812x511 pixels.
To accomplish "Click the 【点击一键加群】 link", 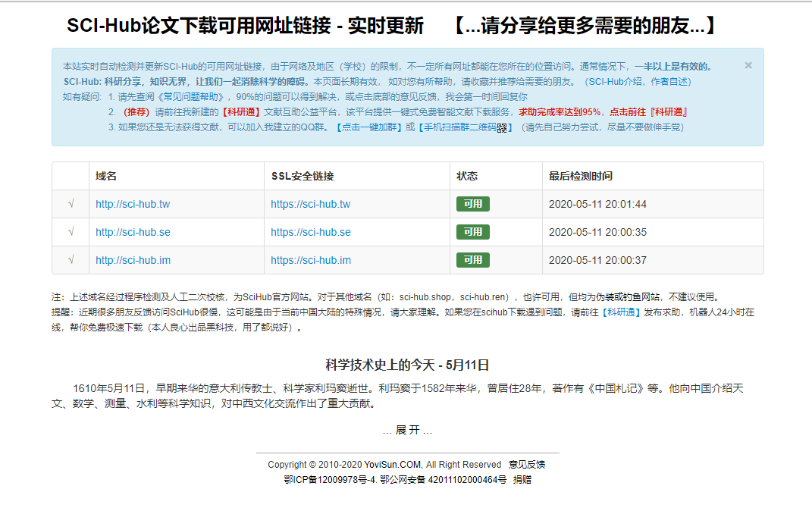I will pyautogui.click(x=368, y=127).
